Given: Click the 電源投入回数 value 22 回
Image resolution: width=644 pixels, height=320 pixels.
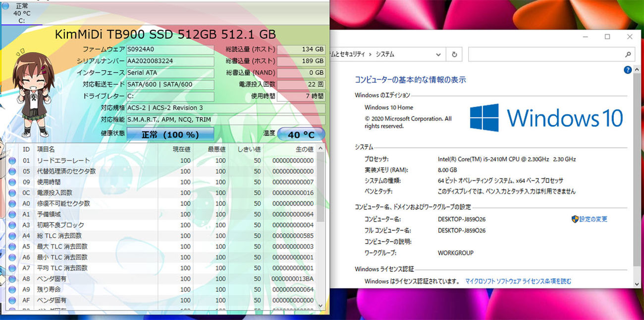Looking at the screenshot, I should 301,84.
